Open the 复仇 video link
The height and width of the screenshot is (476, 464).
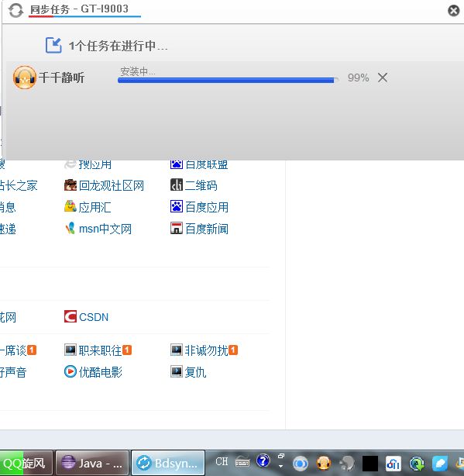pyautogui.click(x=196, y=372)
